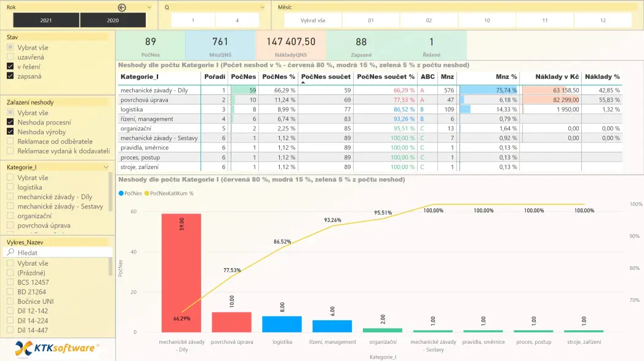Check the 'uzavřená' status checkbox
644x361 pixels.
click(10, 57)
